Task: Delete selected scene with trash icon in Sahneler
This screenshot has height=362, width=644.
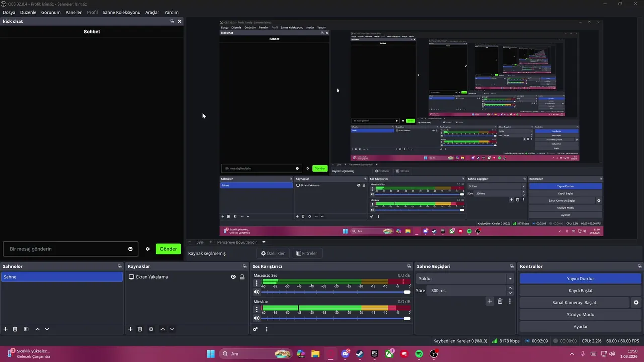Action: (x=15, y=329)
